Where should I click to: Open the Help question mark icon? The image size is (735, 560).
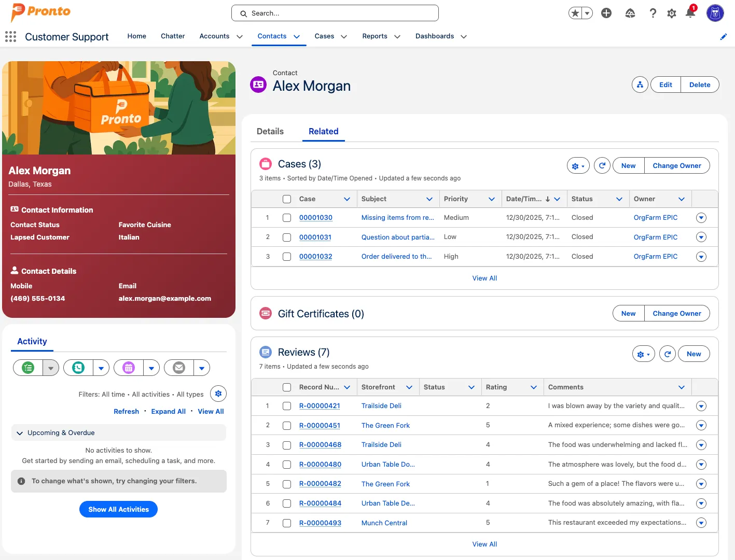pyautogui.click(x=653, y=13)
